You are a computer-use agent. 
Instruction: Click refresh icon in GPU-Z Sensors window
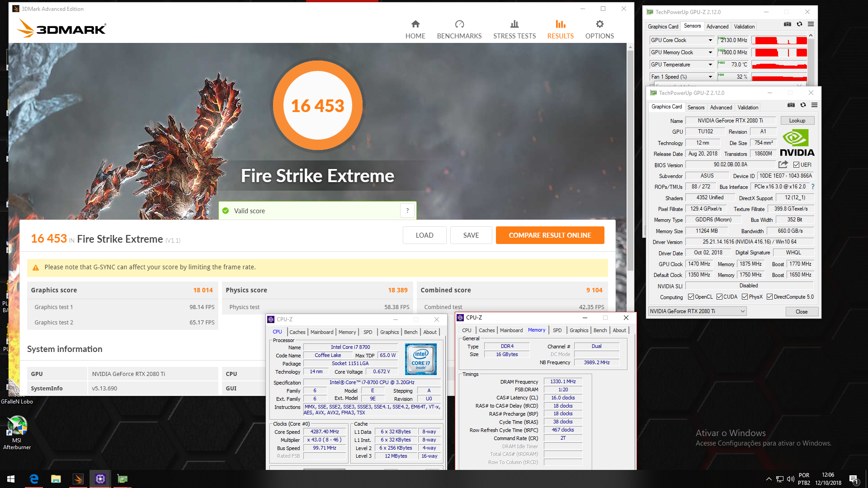pyautogui.click(x=799, y=24)
